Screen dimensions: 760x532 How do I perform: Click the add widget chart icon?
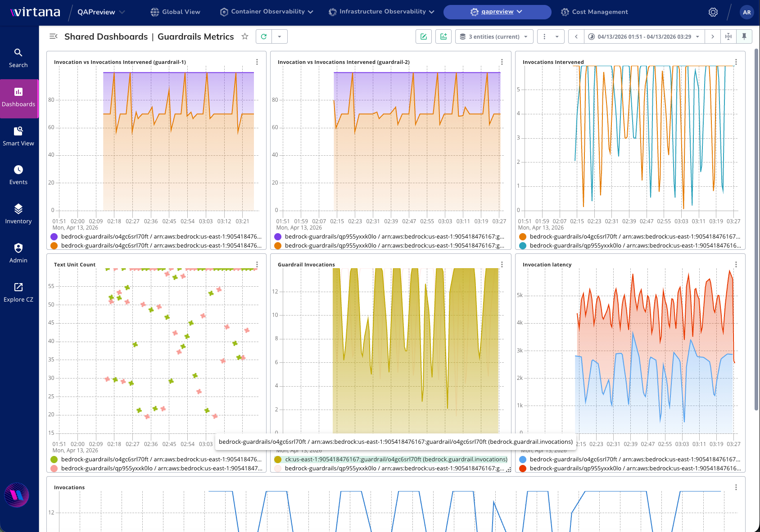[x=443, y=37]
